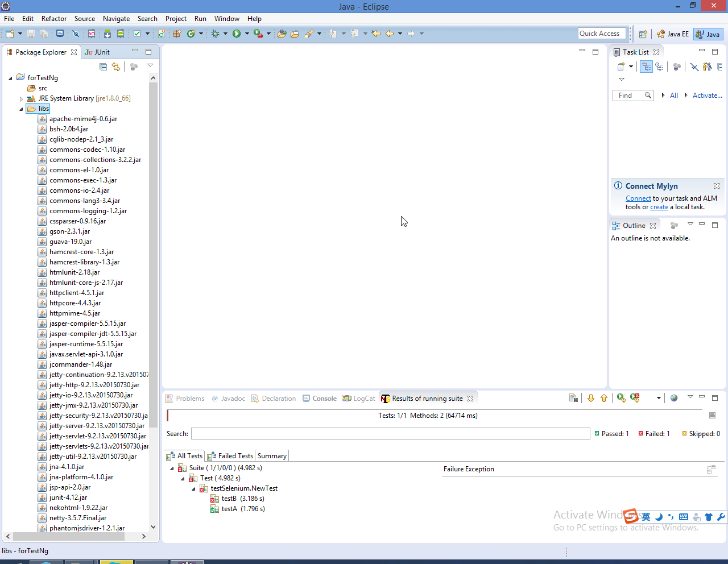728x564 pixels.
Task: Click the New Java Class icon
Action: point(191,34)
